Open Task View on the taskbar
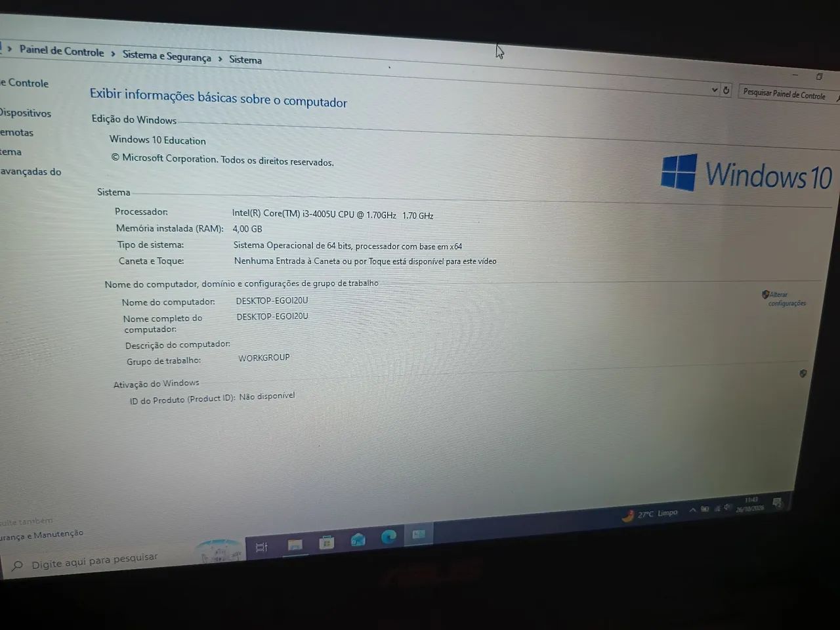Image resolution: width=840 pixels, height=630 pixels. 261,547
